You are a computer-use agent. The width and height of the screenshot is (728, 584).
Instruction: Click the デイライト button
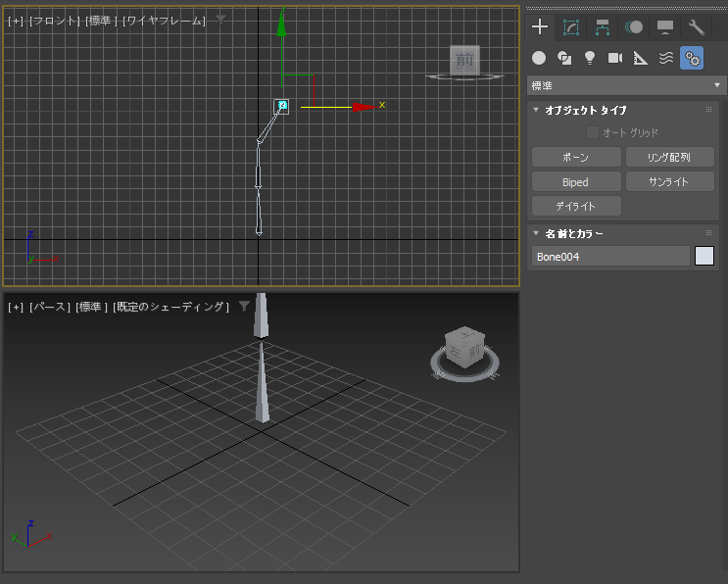click(x=576, y=206)
